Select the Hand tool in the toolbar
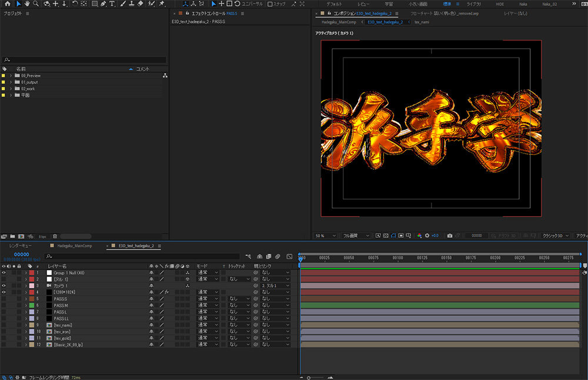588x380 pixels. click(x=27, y=4)
